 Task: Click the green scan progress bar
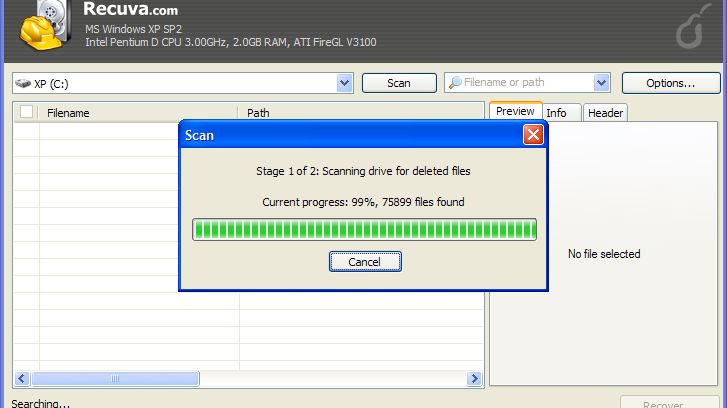[364, 230]
